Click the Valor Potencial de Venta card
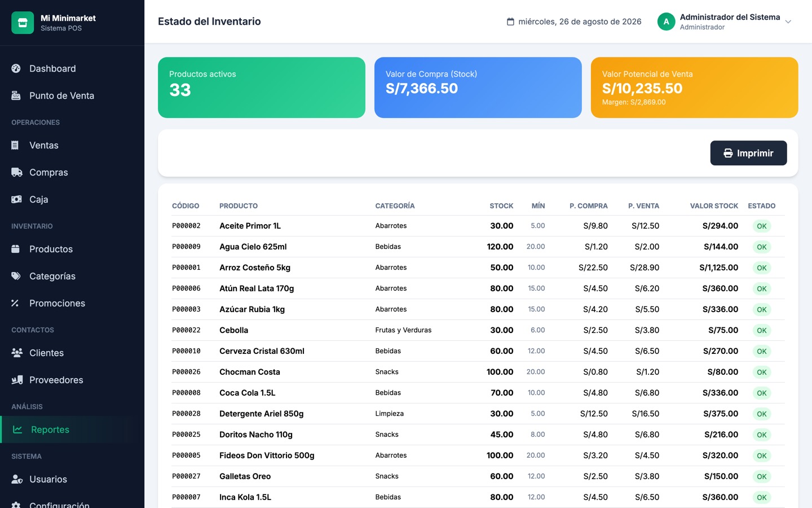Screen dimensions: 812x508 click(x=694, y=87)
